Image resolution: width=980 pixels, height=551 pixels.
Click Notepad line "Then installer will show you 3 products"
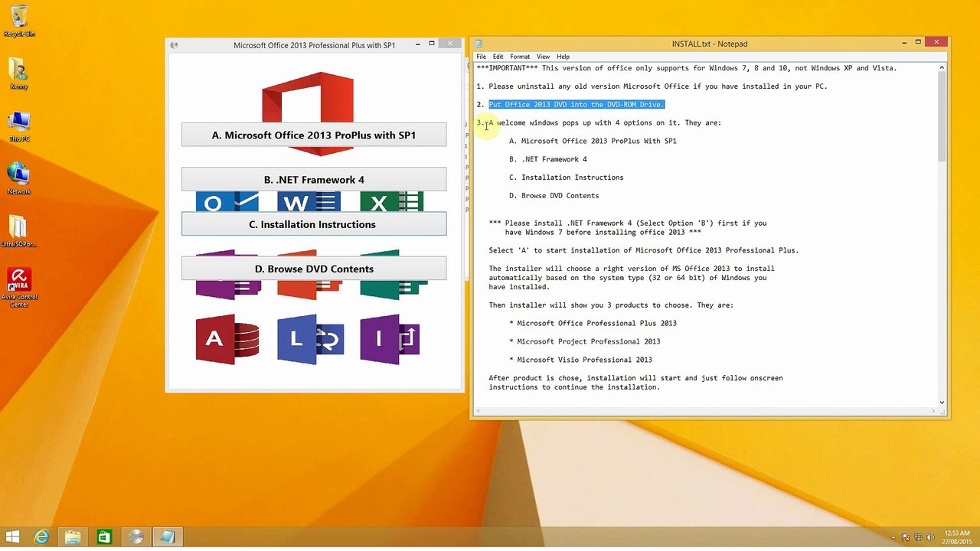[611, 305]
